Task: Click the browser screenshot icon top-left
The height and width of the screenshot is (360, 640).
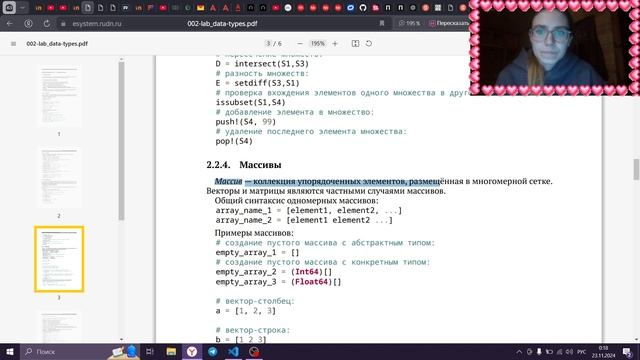Action: 9,7
